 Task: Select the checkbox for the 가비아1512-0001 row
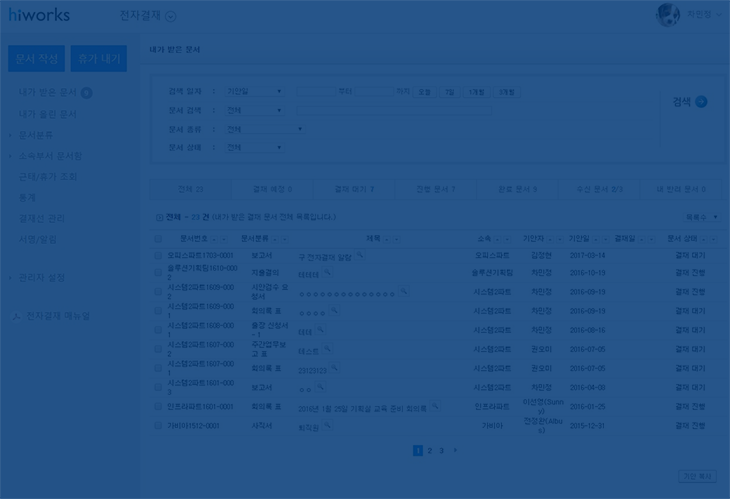click(158, 426)
